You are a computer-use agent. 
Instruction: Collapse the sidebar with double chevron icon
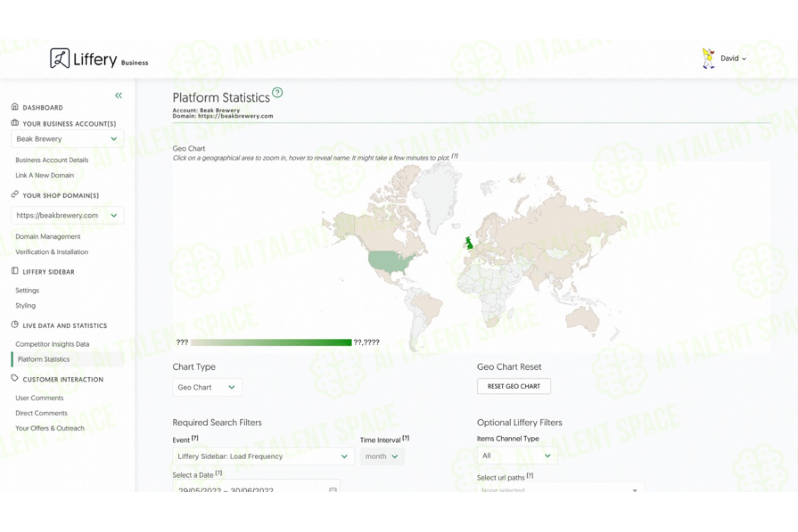[x=118, y=95]
